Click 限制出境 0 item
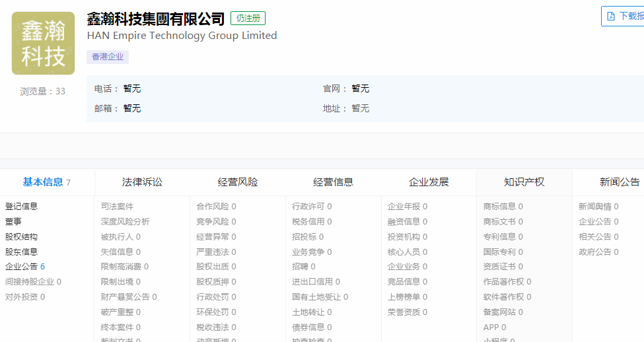This screenshot has width=644, height=342. tap(121, 282)
